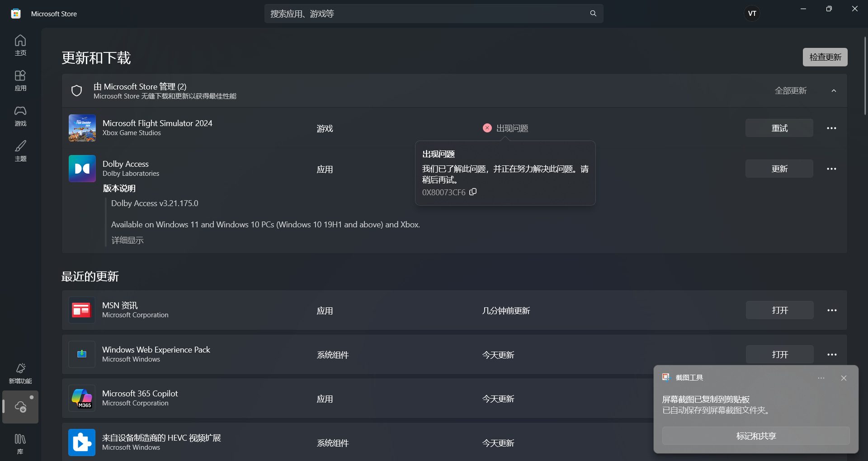Focus the 搜索应用、游戏等 search box
The image size is (868, 461).
[x=434, y=14]
